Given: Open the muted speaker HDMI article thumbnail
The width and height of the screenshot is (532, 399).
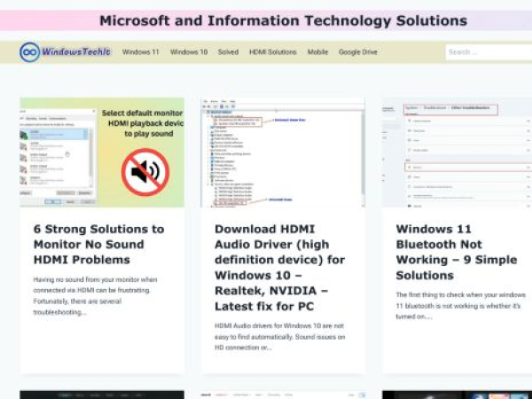Looking at the screenshot, I should click(x=102, y=153).
